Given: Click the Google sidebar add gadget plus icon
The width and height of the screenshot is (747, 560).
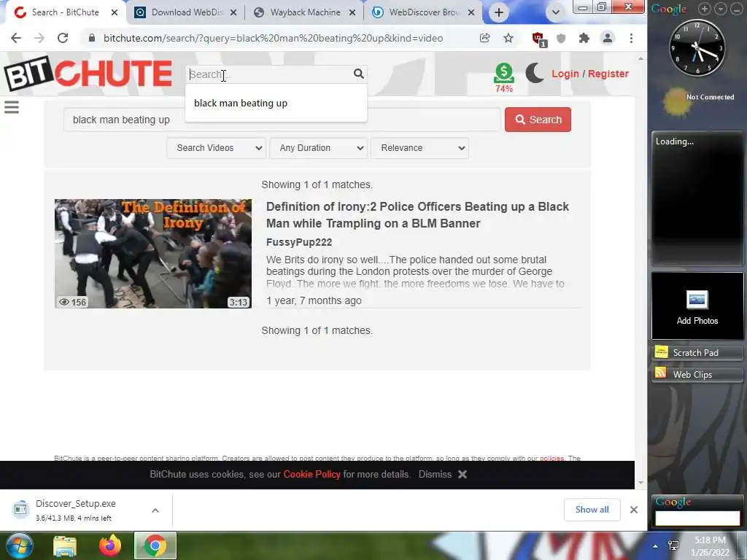Looking at the screenshot, I should (x=704, y=9).
